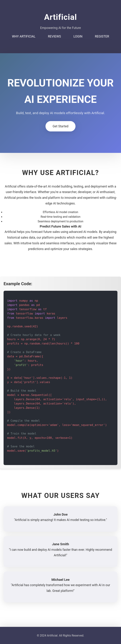Click the Example Code heading

pos(18,284)
